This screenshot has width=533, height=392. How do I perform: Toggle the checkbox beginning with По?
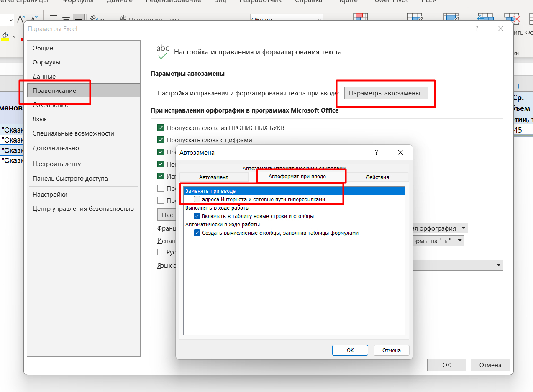[161, 164]
